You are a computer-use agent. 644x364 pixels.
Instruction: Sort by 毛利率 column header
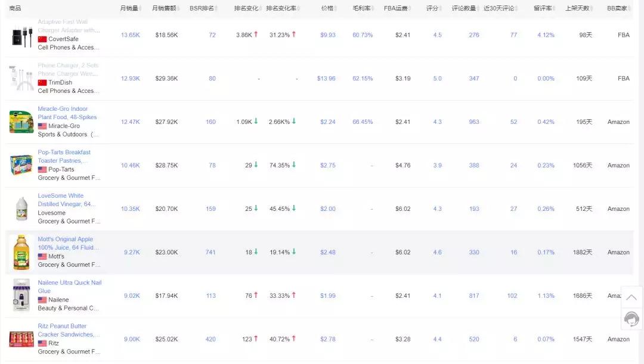click(x=360, y=8)
